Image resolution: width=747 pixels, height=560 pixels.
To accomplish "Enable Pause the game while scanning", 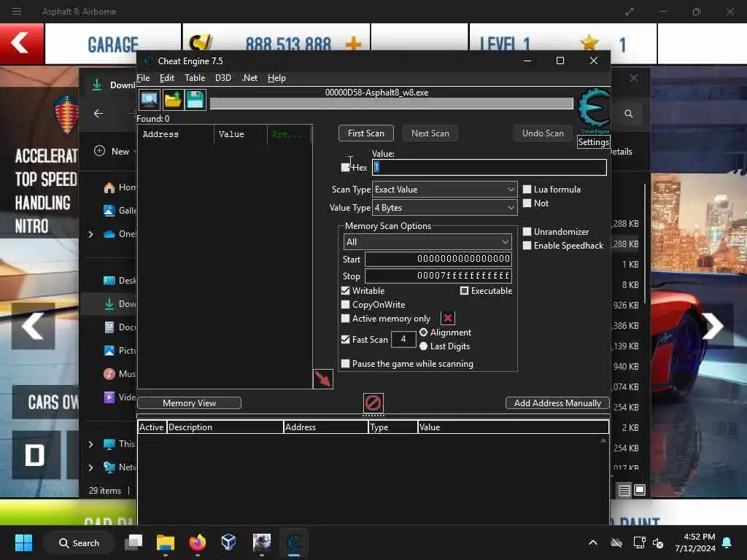I will tap(345, 363).
